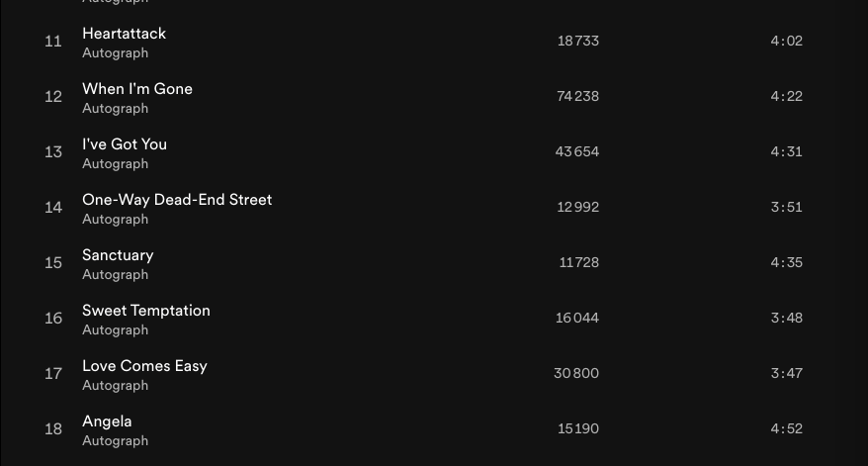The image size is (868, 466).
Task: Select the I've Got You song title
Action: point(125,144)
